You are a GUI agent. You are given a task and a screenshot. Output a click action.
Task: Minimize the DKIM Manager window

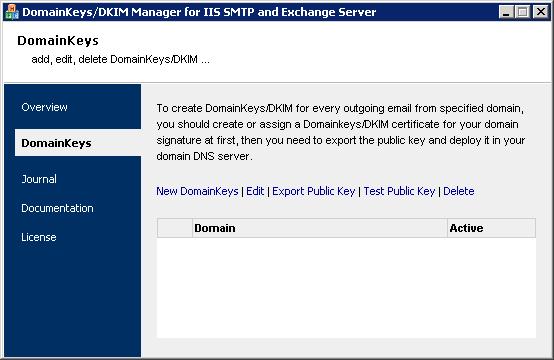click(x=506, y=12)
